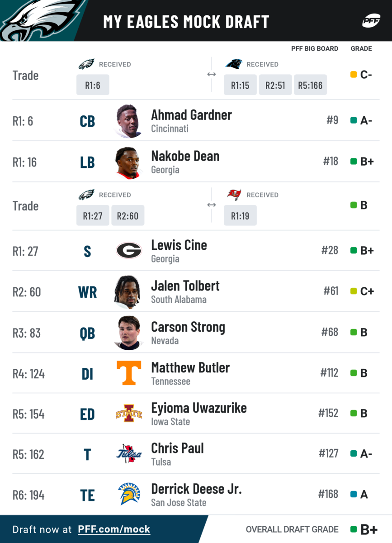
Task: Click the yellow C- grade swatch
Action: click(354, 75)
